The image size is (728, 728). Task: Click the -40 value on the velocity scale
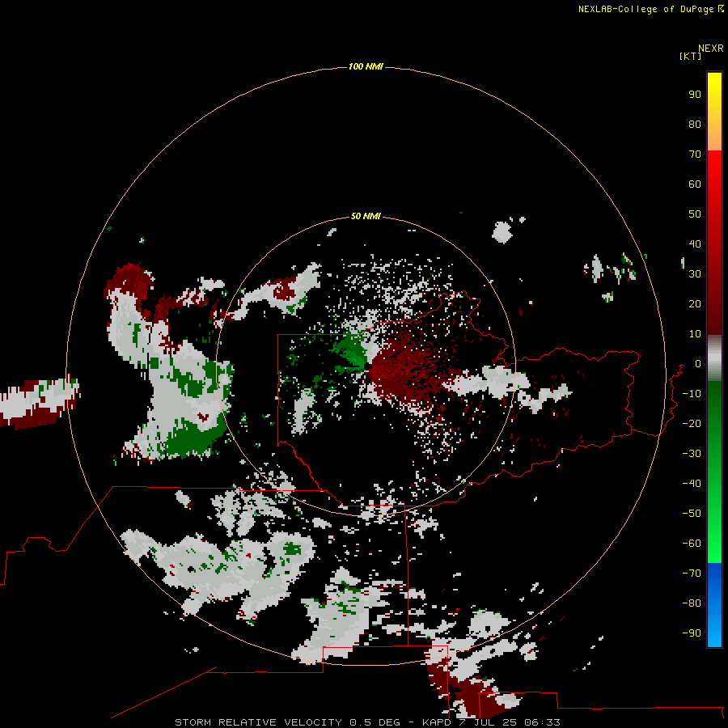692,484
